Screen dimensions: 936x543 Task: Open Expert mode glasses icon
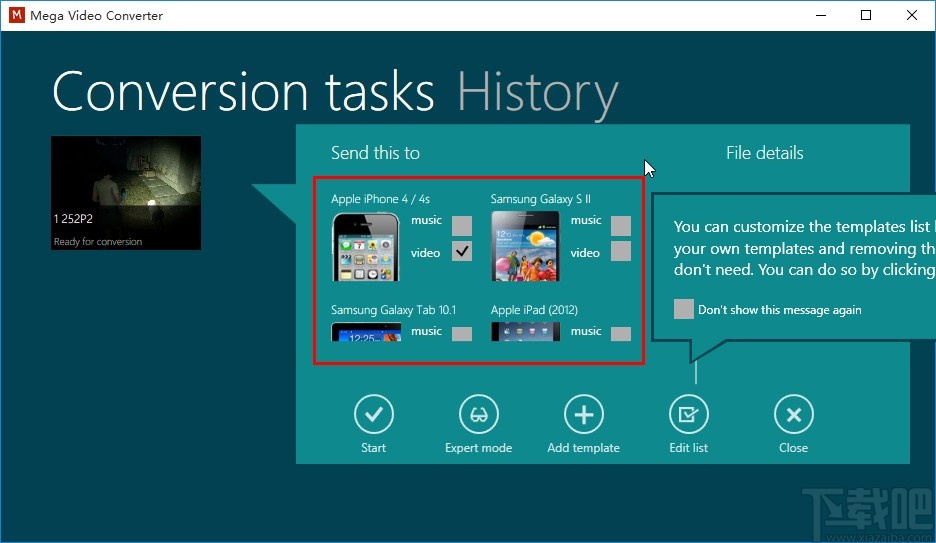[x=479, y=414]
